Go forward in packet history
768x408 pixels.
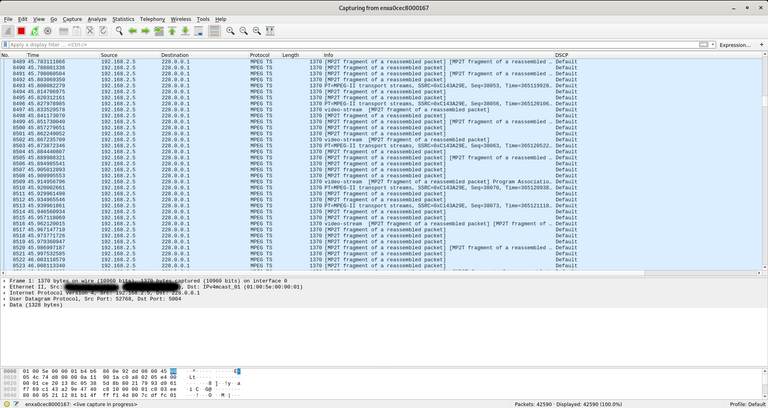click(145, 31)
